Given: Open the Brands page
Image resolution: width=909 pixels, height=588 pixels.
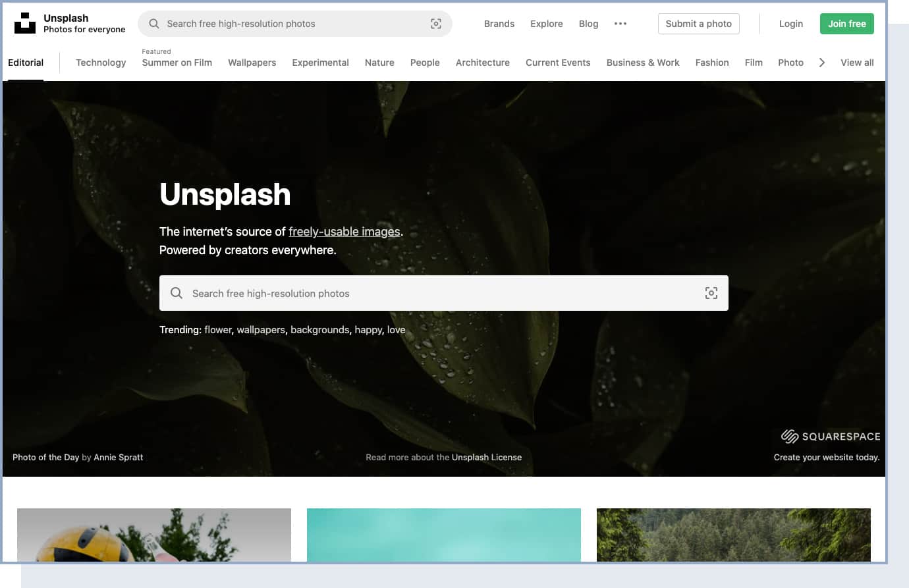Looking at the screenshot, I should (x=499, y=24).
